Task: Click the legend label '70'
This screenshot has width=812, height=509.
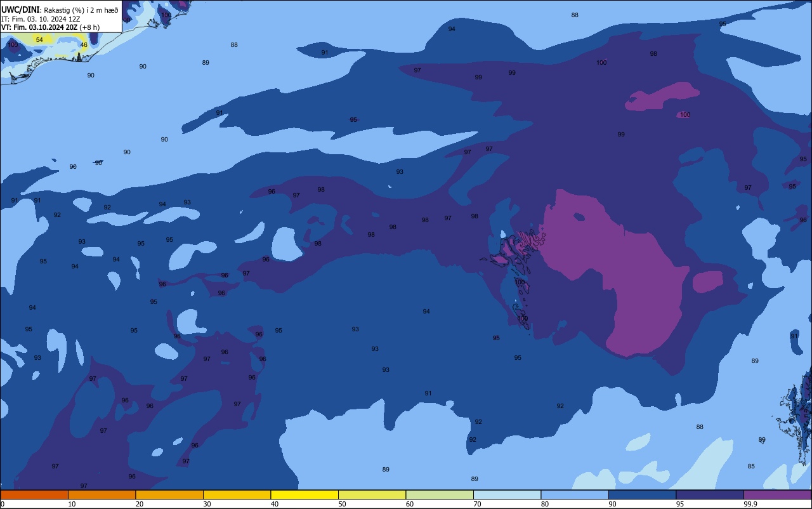Action: pyautogui.click(x=477, y=504)
